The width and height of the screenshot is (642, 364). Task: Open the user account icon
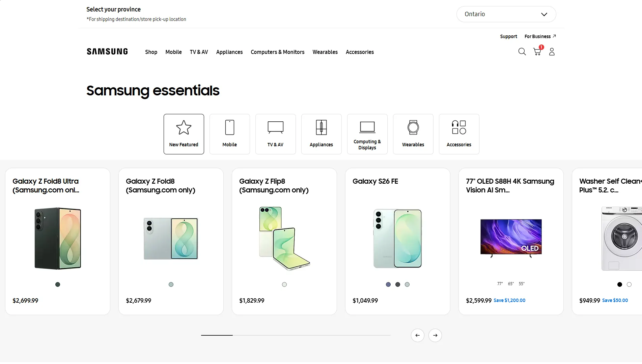552,52
